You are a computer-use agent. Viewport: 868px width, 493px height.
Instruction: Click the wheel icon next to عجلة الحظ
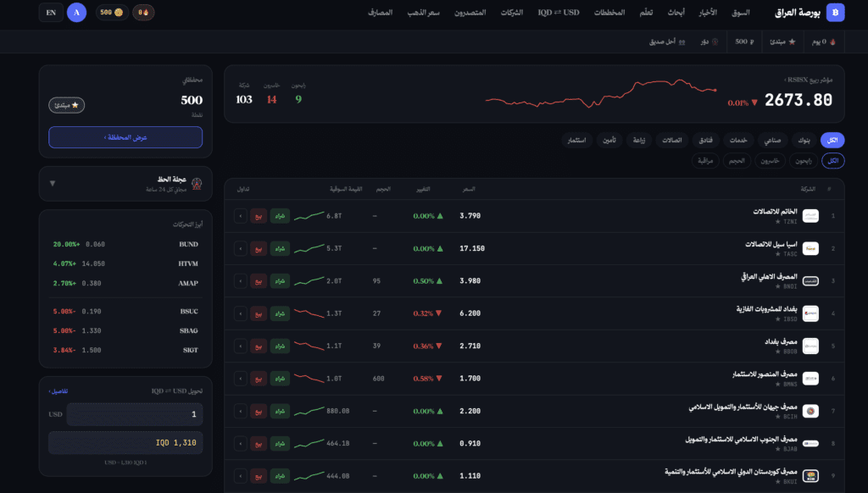197,183
